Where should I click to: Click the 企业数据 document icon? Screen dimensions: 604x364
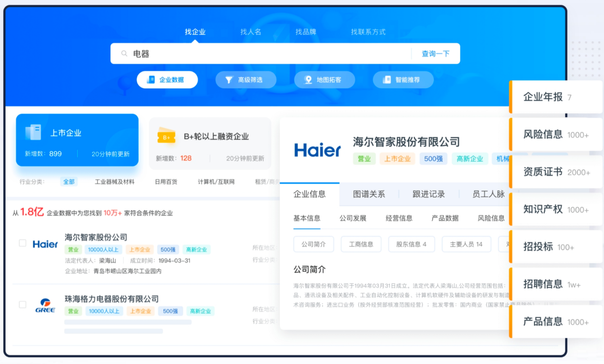click(151, 80)
